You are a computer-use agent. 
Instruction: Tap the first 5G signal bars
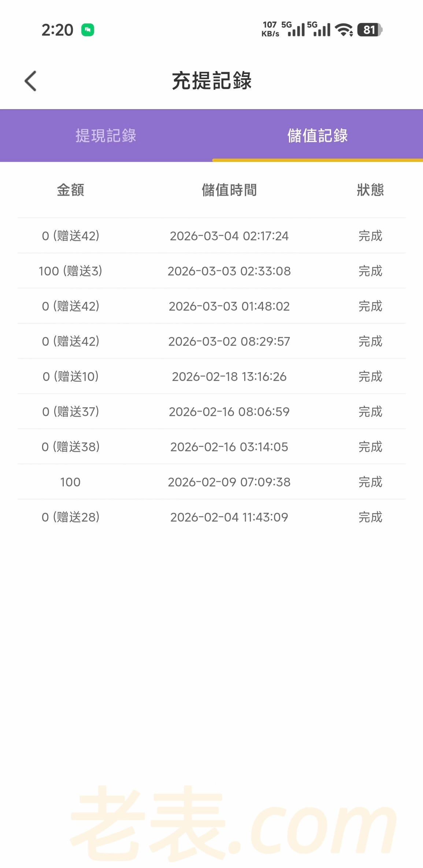point(294,29)
